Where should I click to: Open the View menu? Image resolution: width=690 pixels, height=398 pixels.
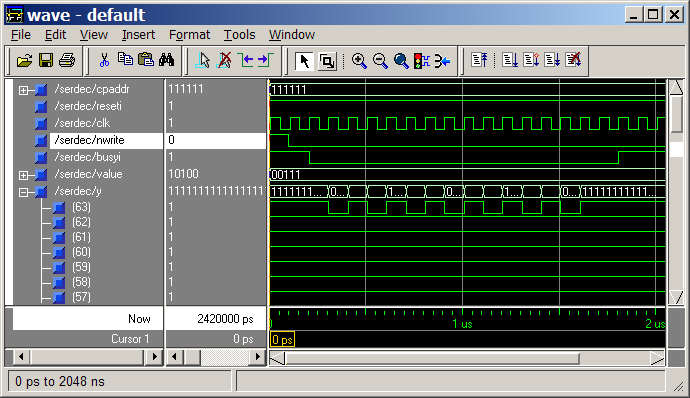tap(93, 35)
